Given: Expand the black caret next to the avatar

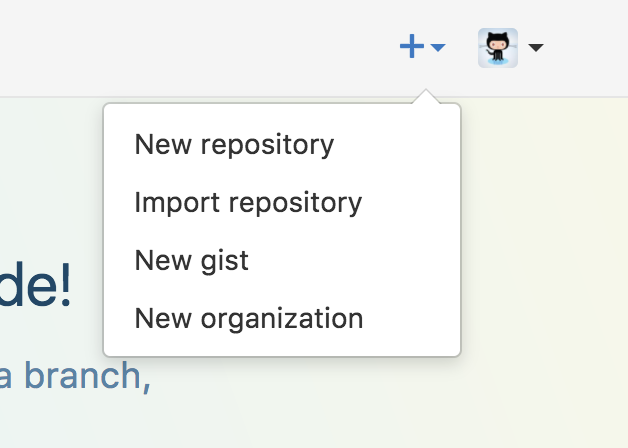Looking at the screenshot, I should point(536,48).
